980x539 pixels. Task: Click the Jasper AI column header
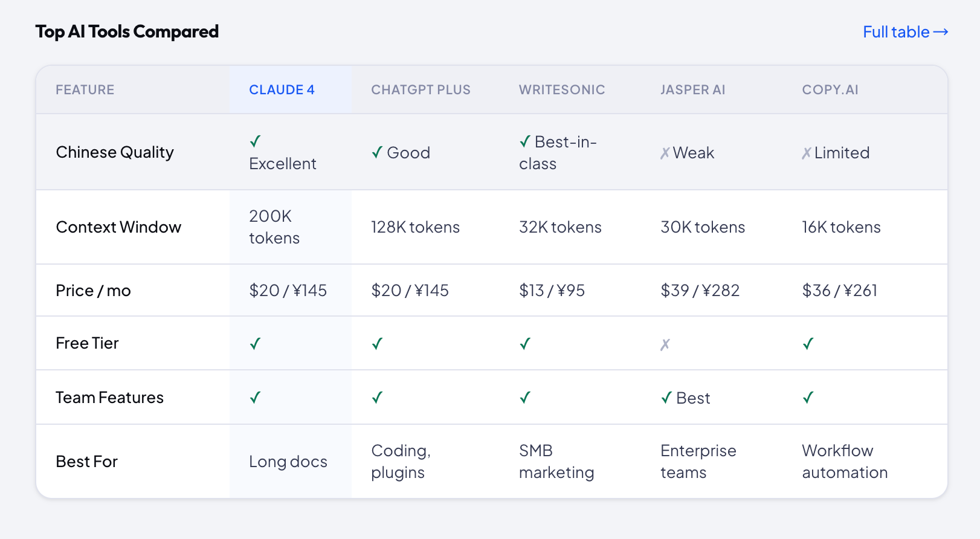[692, 90]
